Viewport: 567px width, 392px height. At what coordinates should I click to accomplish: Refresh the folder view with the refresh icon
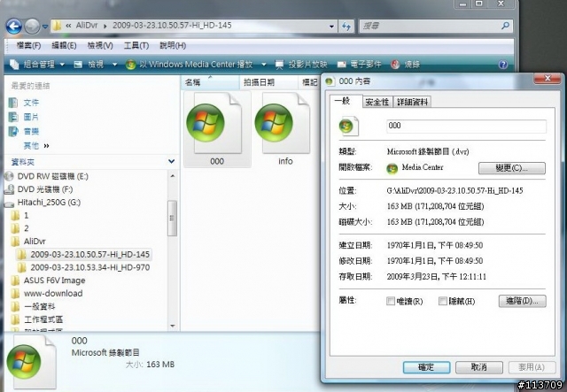pos(346,26)
